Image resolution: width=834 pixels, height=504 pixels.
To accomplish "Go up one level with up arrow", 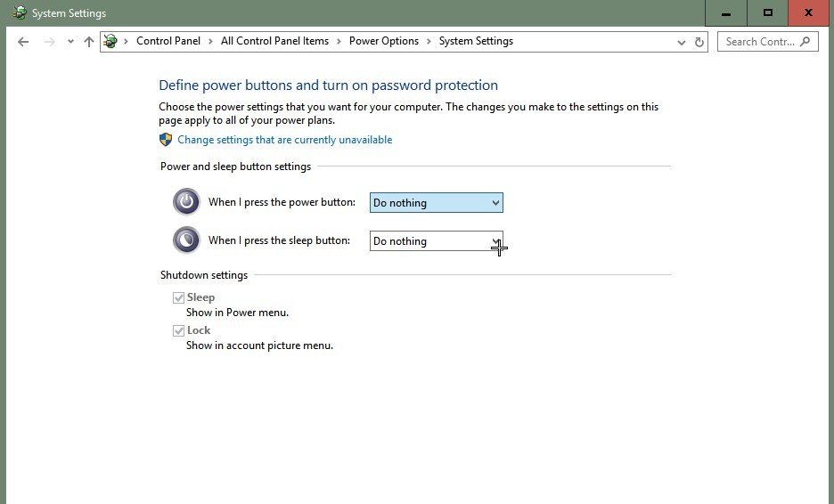I will point(89,42).
